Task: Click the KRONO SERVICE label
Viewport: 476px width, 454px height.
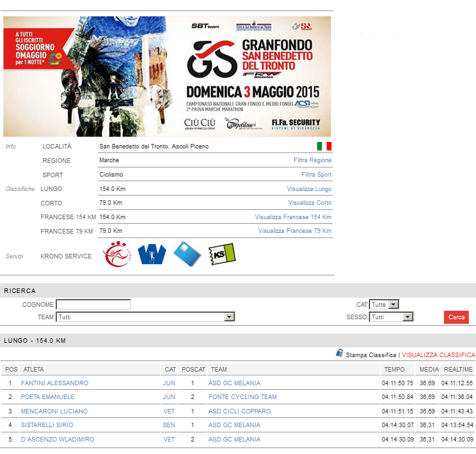Action: click(66, 256)
